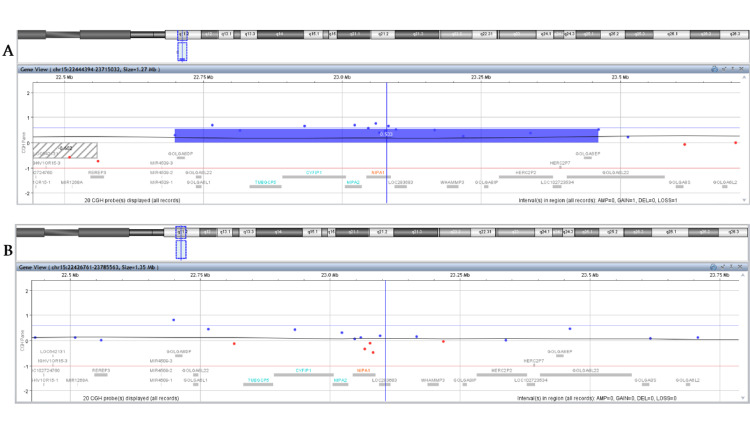Click the HERC2P2 gene label in panel A

pyautogui.click(x=526, y=172)
